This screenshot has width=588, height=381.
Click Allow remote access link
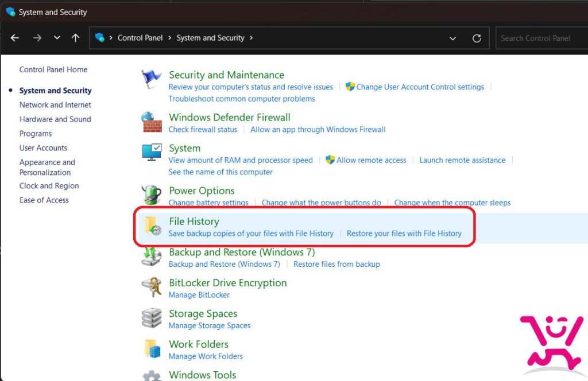[372, 160]
